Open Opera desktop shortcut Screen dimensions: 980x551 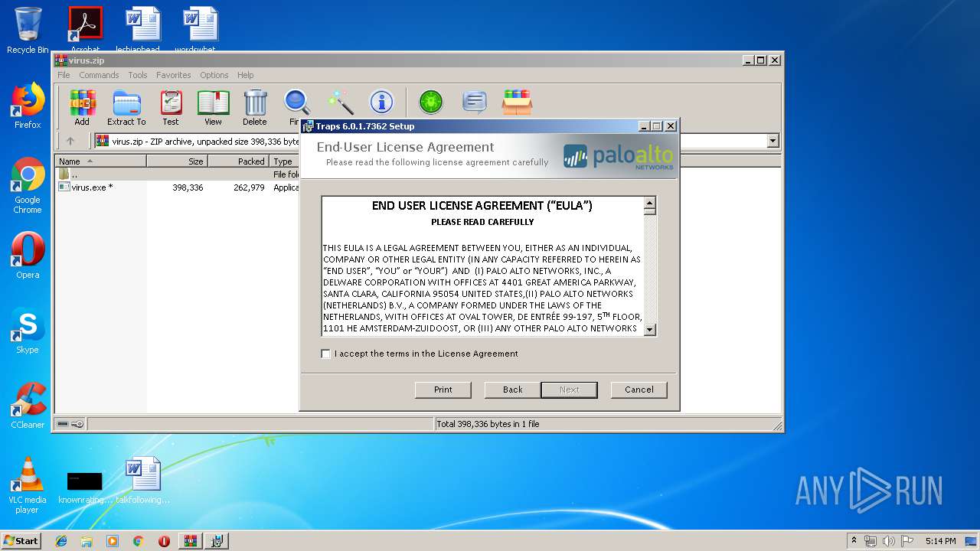tap(28, 256)
